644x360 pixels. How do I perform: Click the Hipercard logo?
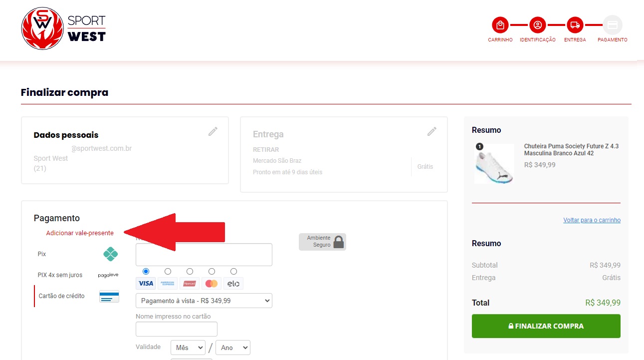(x=190, y=284)
